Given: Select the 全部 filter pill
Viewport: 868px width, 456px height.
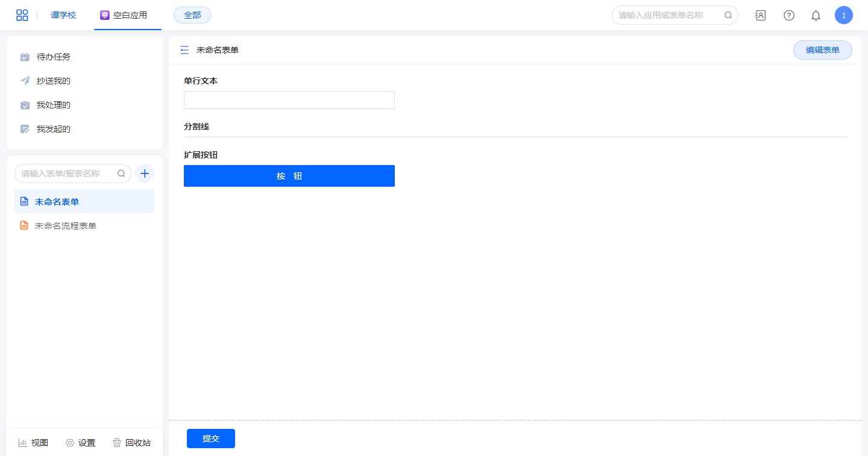Looking at the screenshot, I should pos(192,15).
